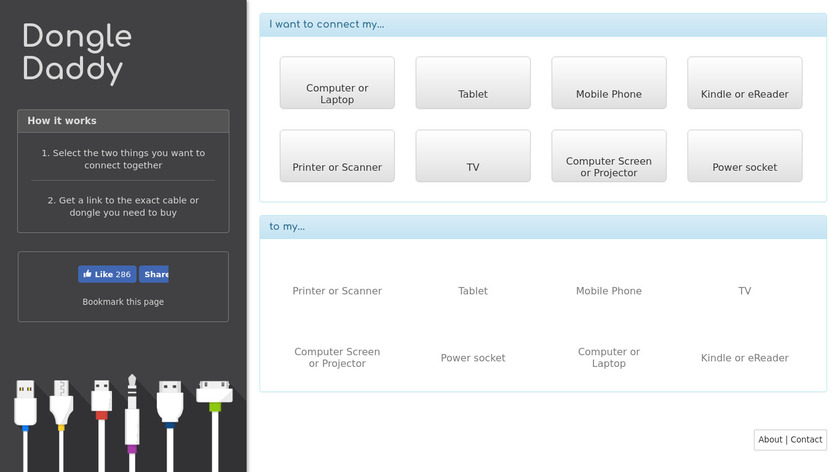Select Kindle or eReader destination option
This screenshot has height=472, width=840.
point(745,358)
